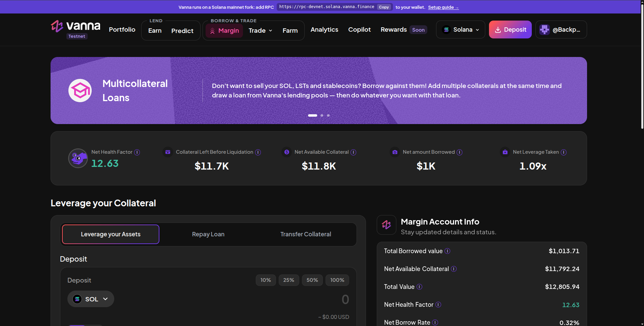This screenshot has width=644, height=326.
Task: Open the Setup guide link
Action: [443, 7]
